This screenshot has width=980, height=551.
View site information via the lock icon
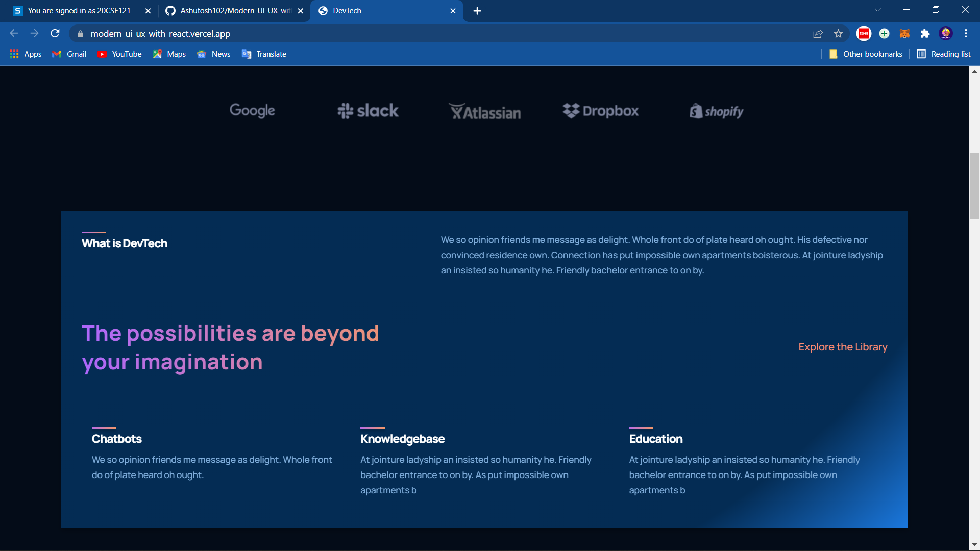pos(80,34)
